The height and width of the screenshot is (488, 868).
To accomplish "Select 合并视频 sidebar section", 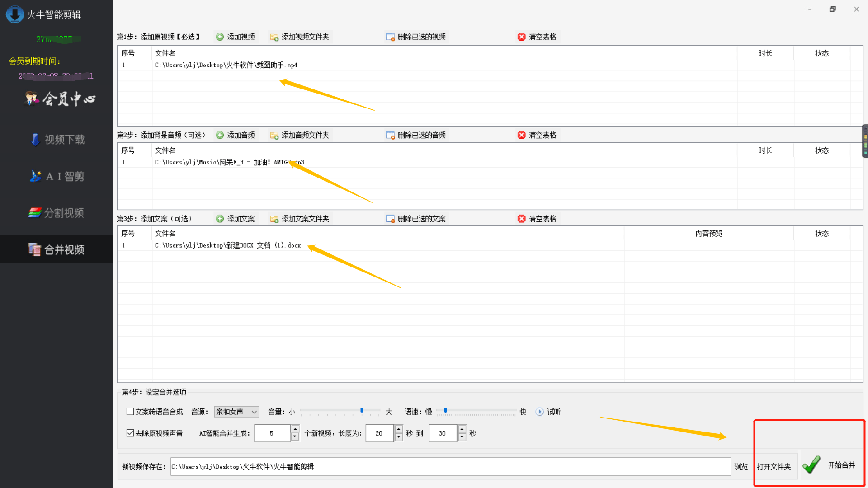I will [57, 249].
